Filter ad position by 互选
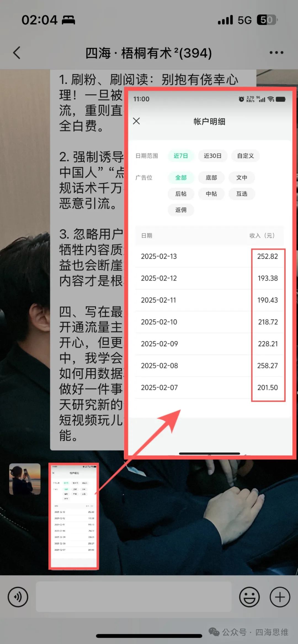Image resolution: width=298 pixels, height=644 pixels. click(x=242, y=194)
